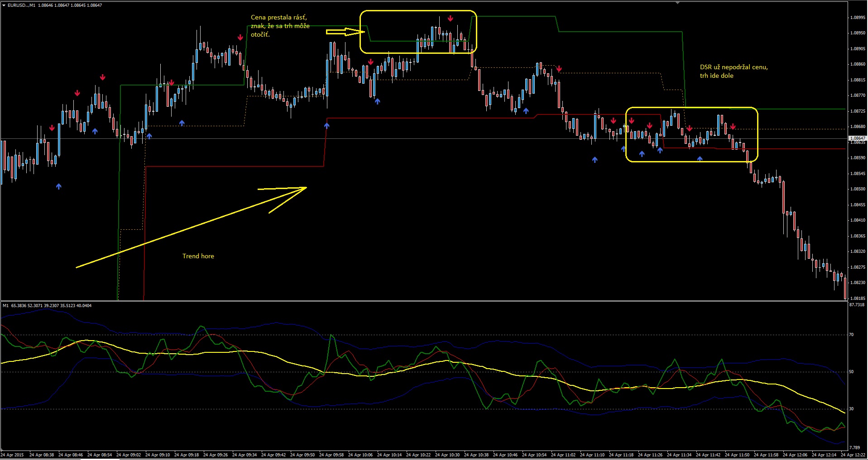Screen dimensions: 868x460
Task: Open the EURUSD M1 chart dropdown triangle
Action: pos(4,5)
